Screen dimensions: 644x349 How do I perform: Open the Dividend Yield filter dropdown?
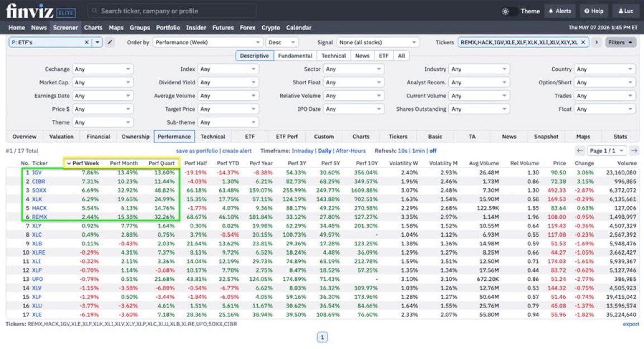[x=228, y=83]
